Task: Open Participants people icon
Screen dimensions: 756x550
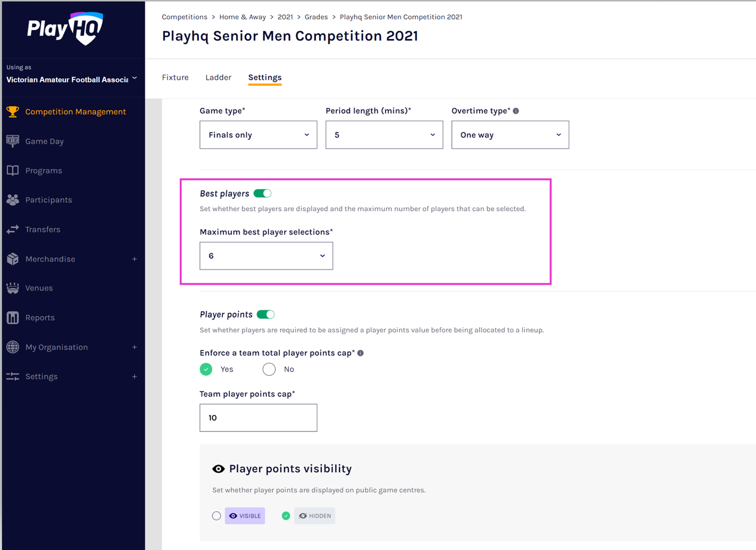Action: (13, 199)
